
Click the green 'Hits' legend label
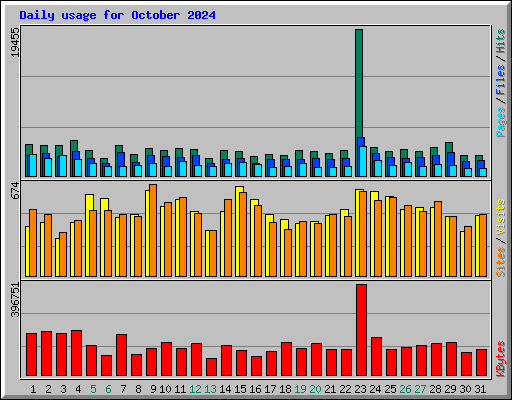pos(500,41)
